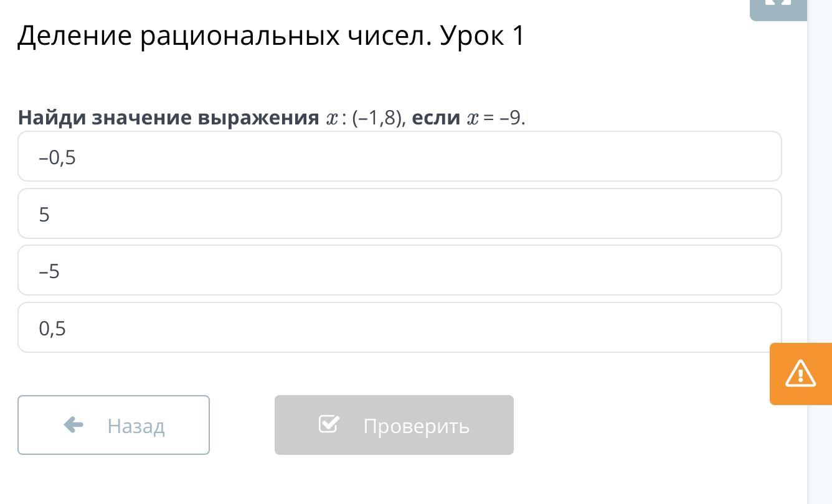Click the checkmark icon beside Проверить
The image size is (832, 504).
328,424
